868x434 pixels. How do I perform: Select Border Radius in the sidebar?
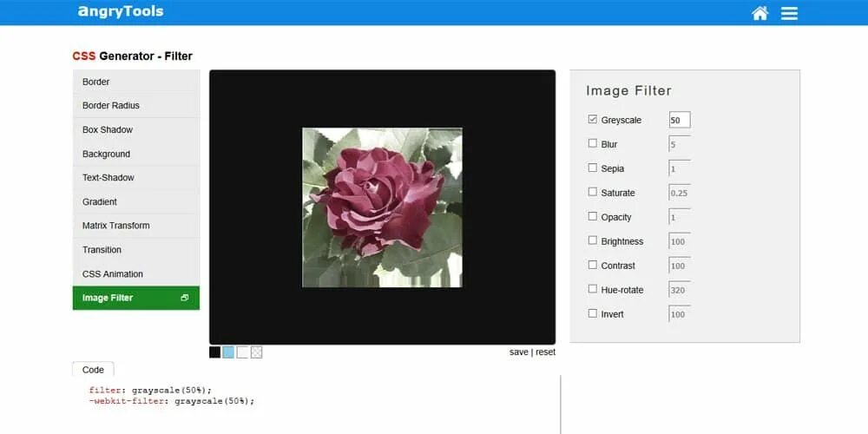point(136,106)
